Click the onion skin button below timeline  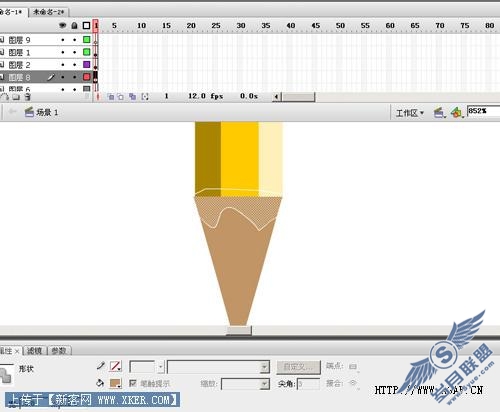pos(111,97)
